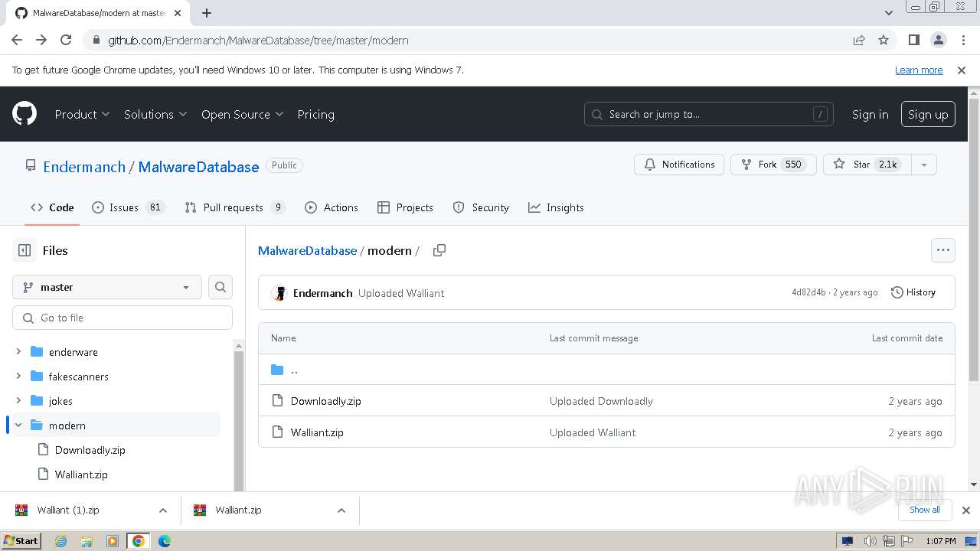Open the master branch dropdown
This screenshot has width=980, height=551.
(x=107, y=287)
